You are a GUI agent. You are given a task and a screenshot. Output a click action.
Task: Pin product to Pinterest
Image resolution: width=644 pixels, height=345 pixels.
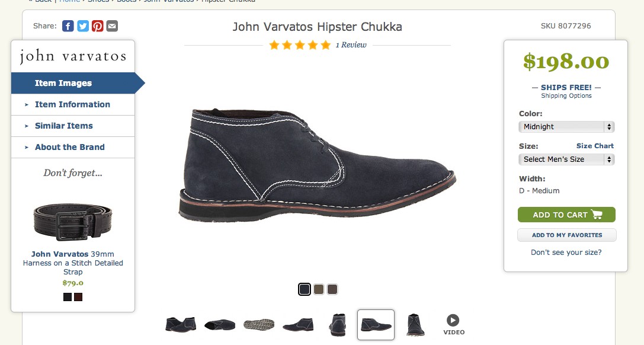point(97,26)
